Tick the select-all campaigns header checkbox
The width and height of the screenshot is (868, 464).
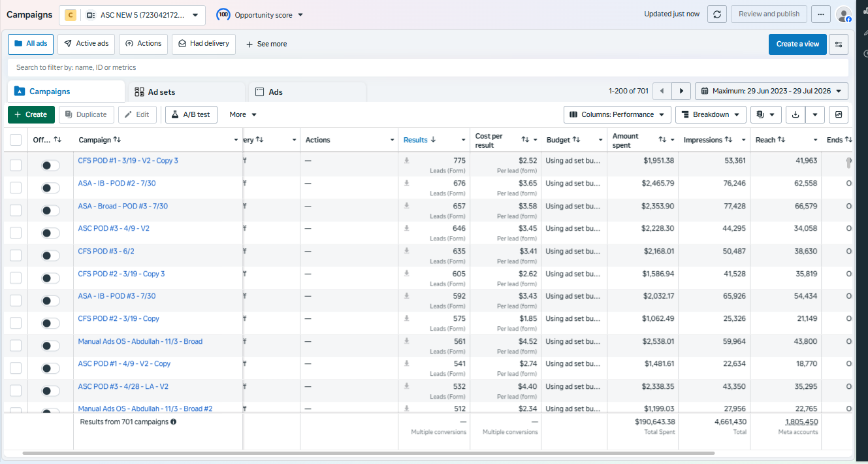tap(16, 140)
